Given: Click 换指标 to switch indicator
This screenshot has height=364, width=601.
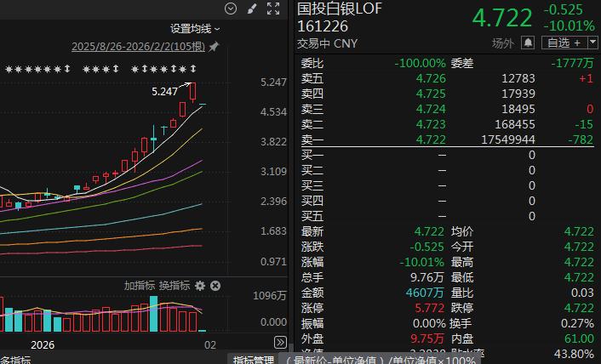Looking at the screenshot, I should 175,286.
